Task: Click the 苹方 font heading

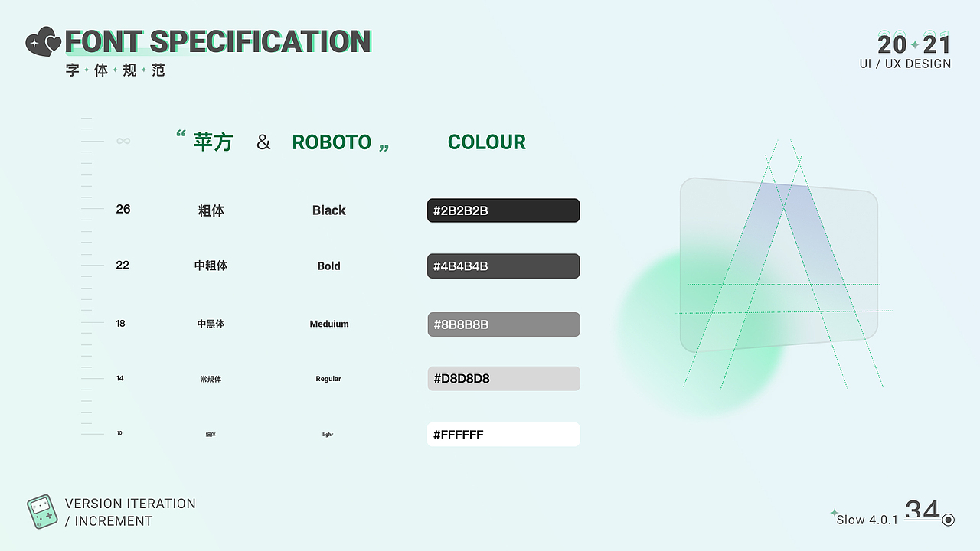Action: pyautogui.click(x=213, y=142)
